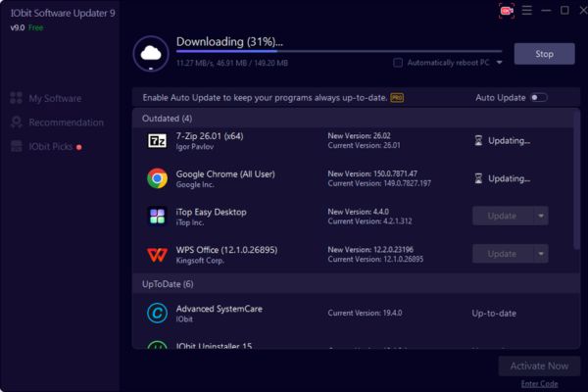The width and height of the screenshot is (588, 392).
Task: Click the Free edition label
Action: (x=35, y=27)
